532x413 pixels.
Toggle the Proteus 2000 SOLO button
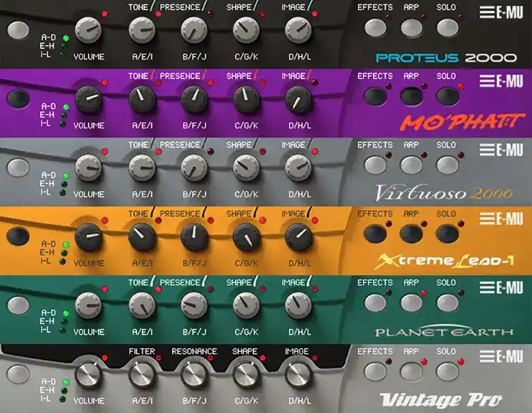coord(447,28)
